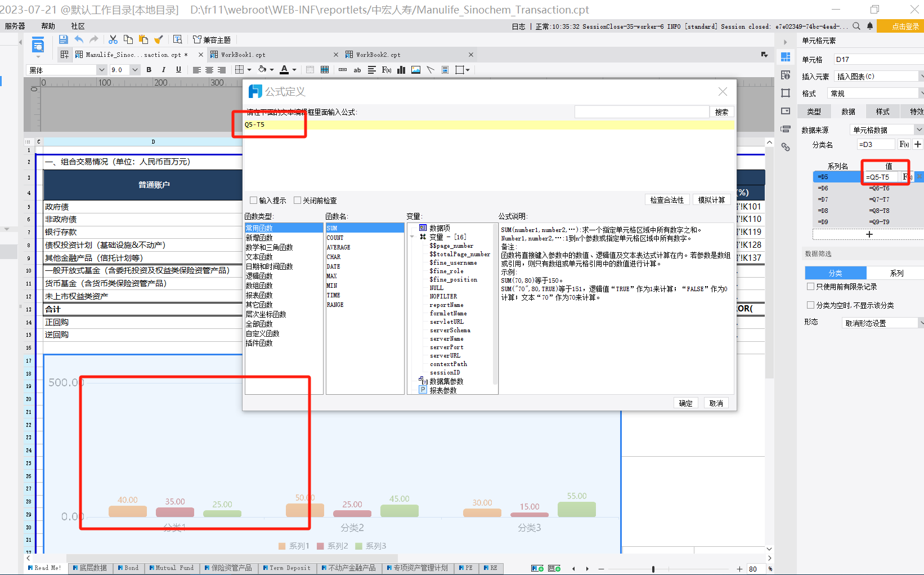
Task: Select the AVERAGE function name
Action: [365, 247]
